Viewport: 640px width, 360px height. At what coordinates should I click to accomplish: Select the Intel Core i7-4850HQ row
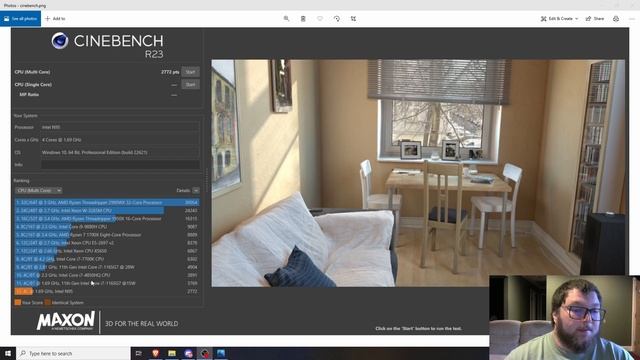pos(107,275)
